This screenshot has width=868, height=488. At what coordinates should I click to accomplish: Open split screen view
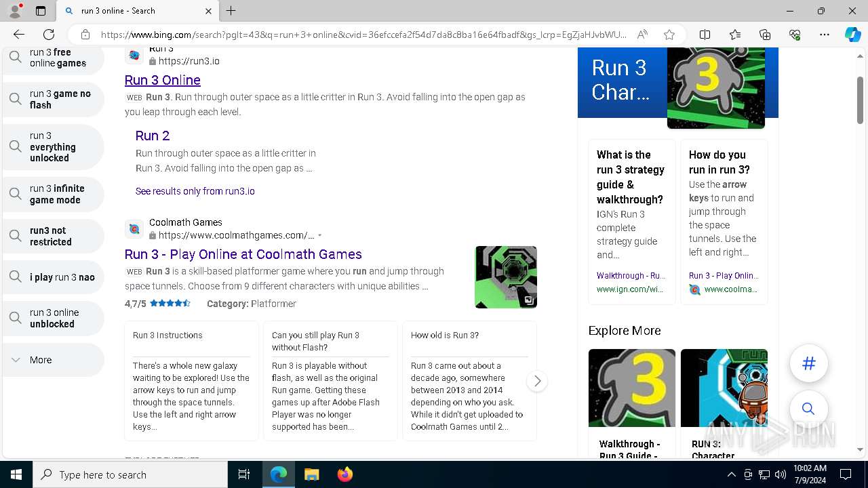[705, 35]
